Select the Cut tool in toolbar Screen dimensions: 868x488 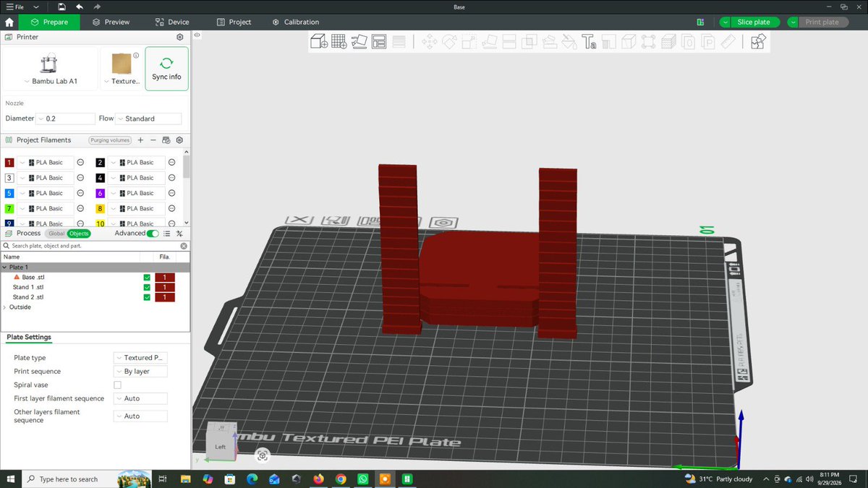(x=509, y=42)
